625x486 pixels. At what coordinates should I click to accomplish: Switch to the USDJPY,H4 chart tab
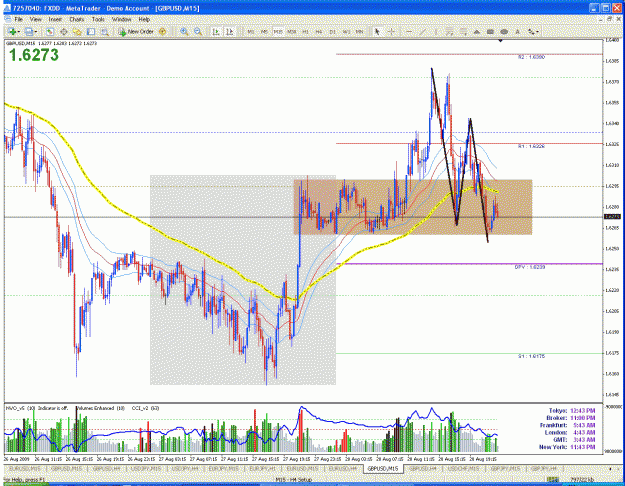[x=185, y=468]
